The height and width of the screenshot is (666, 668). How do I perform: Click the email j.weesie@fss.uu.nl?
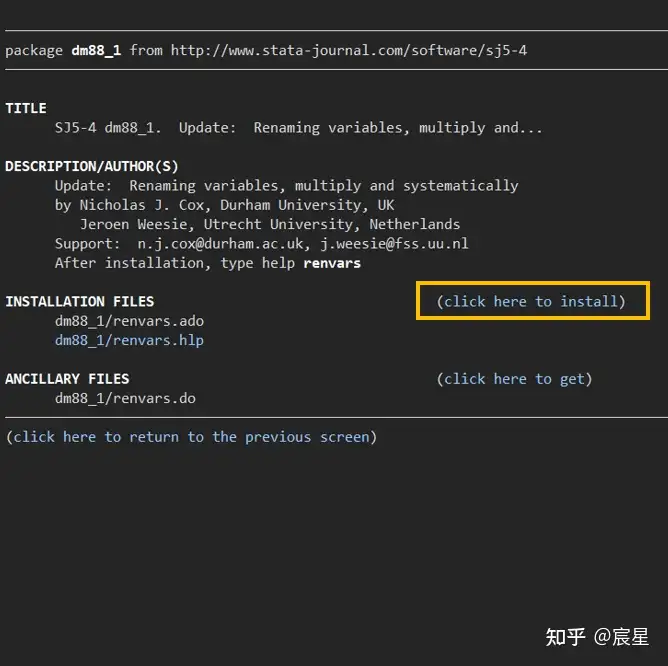click(x=394, y=243)
